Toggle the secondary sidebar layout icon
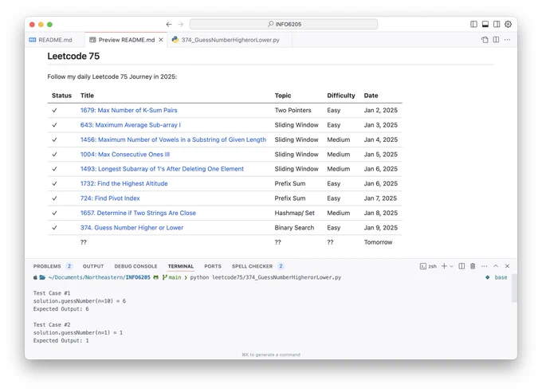 coord(497,24)
